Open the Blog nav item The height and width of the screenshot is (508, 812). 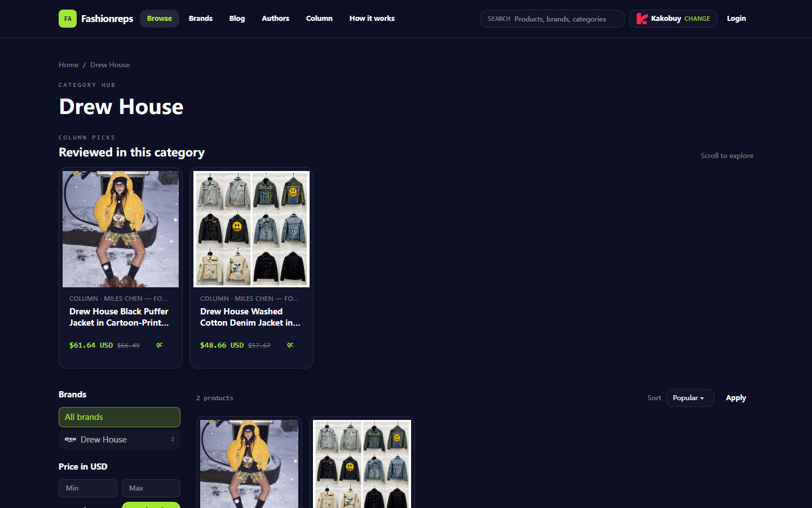point(237,19)
